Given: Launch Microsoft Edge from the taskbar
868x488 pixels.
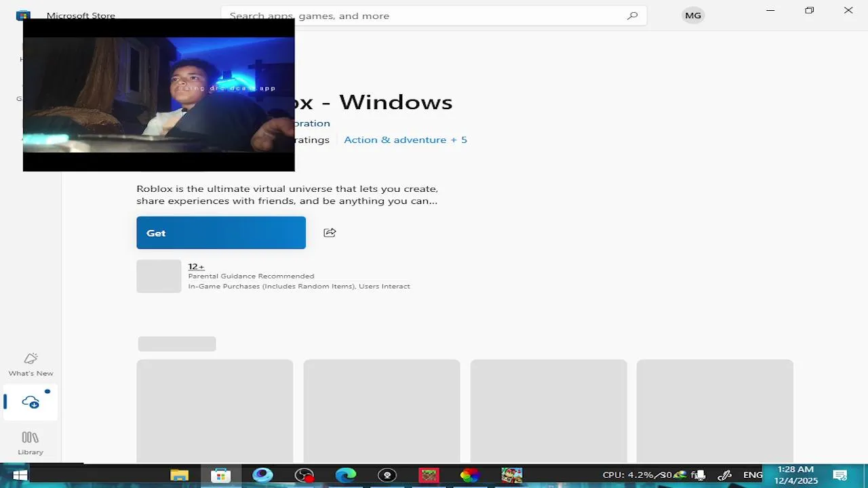Looking at the screenshot, I should coord(345,475).
